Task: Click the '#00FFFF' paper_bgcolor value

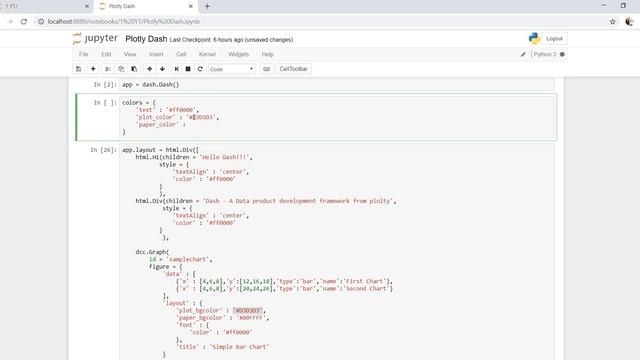Action: point(252,318)
